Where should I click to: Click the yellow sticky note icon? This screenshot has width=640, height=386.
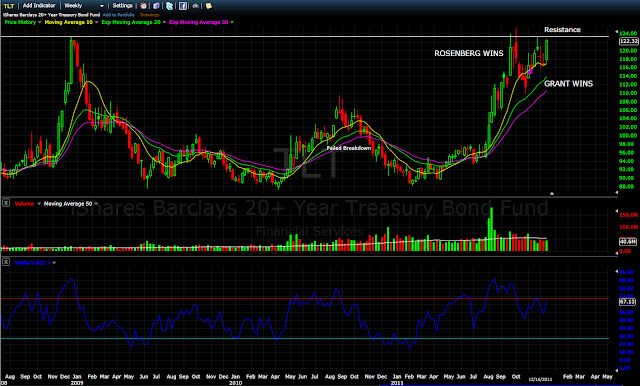pyautogui.click(x=209, y=6)
